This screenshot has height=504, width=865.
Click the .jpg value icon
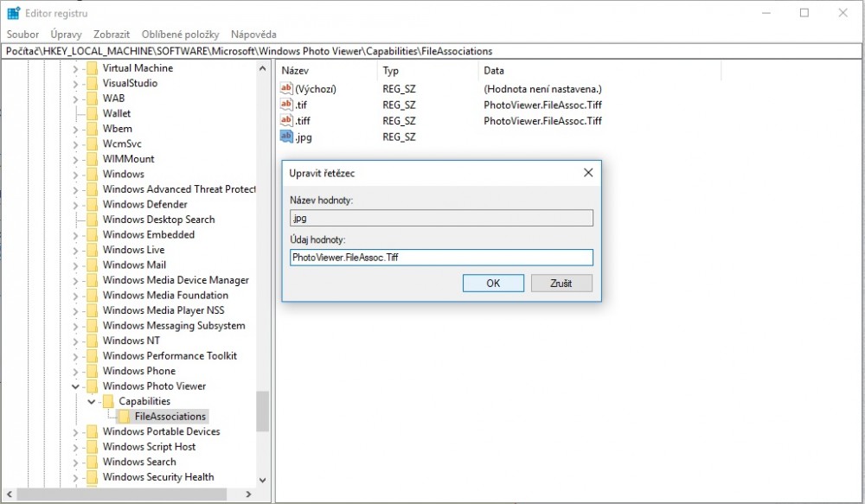(287, 137)
